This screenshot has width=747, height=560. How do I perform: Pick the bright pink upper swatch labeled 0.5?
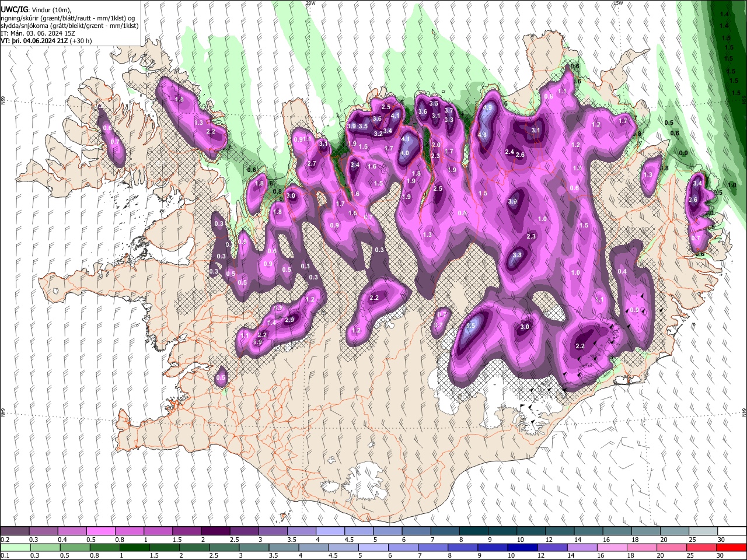[100, 531]
